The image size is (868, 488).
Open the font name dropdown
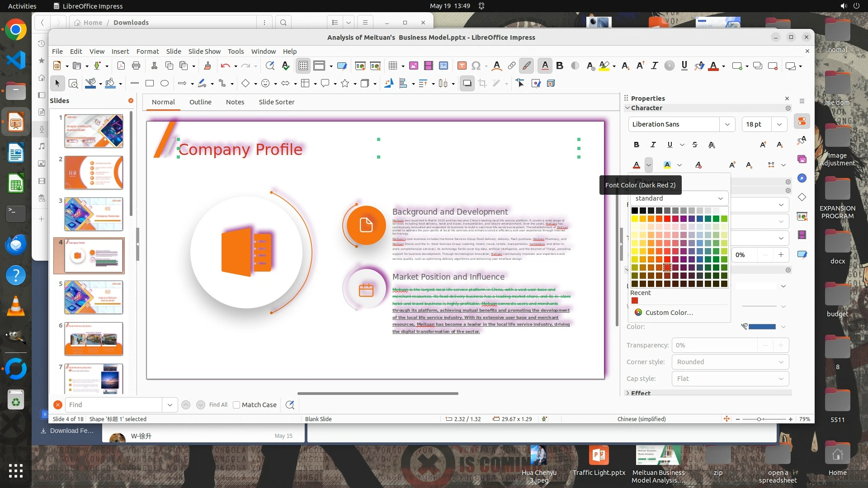[727, 124]
